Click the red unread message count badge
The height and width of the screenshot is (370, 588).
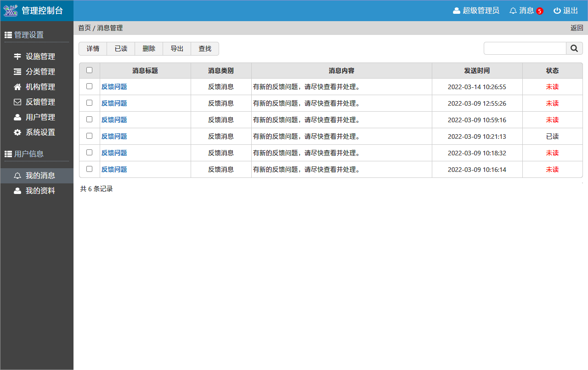tap(539, 11)
